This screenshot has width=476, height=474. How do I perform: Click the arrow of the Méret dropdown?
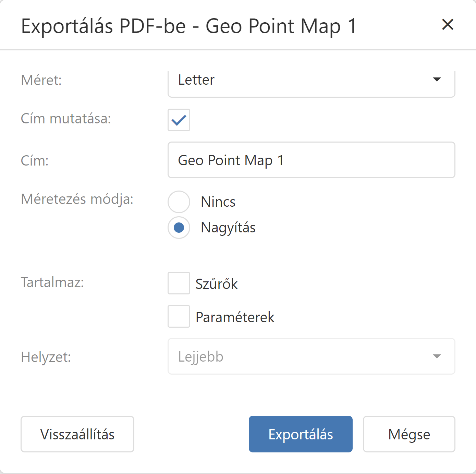[x=437, y=80]
